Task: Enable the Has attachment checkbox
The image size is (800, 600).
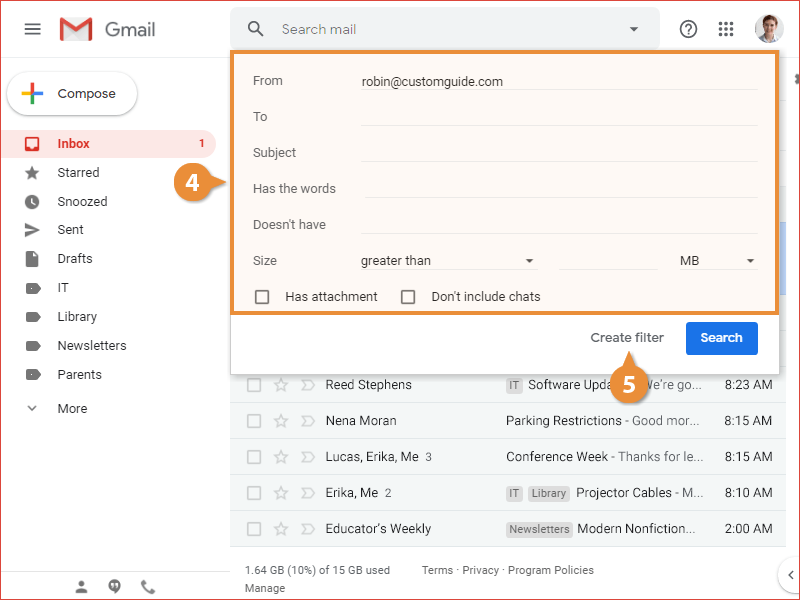Action: click(x=262, y=297)
